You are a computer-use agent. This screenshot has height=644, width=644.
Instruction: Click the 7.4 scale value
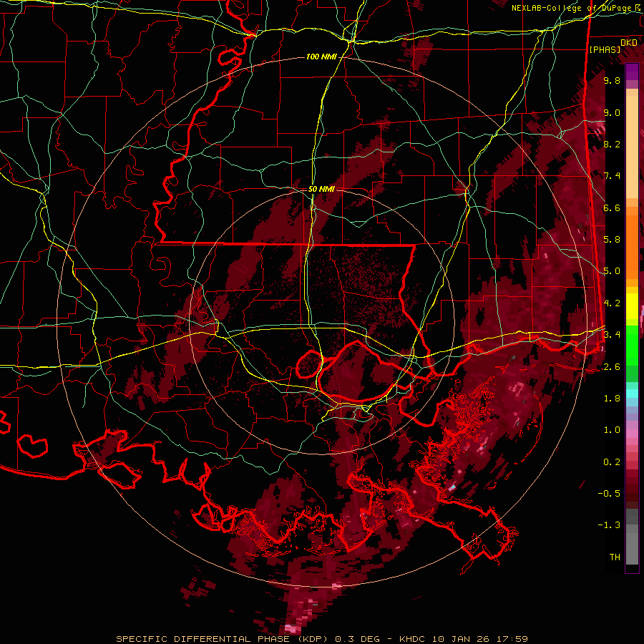pyautogui.click(x=612, y=176)
